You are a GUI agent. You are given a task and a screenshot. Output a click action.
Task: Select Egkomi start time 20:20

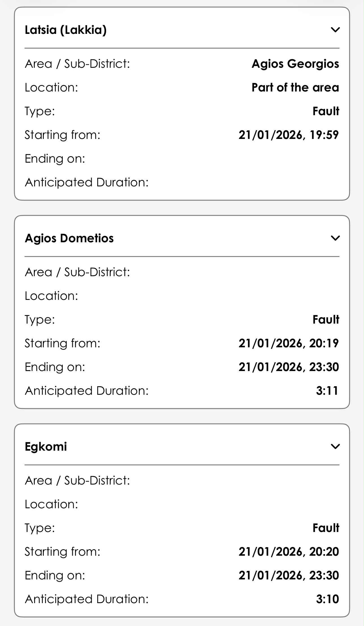click(x=288, y=552)
